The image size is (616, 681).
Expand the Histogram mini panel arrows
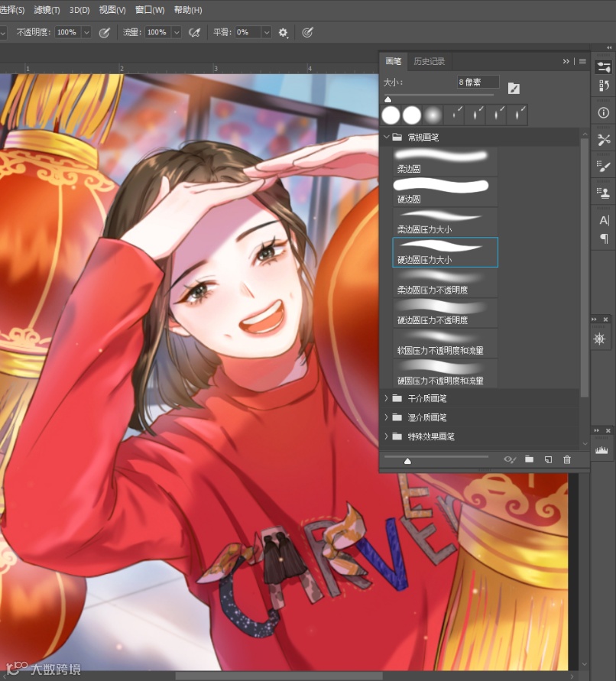tap(596, 430)
